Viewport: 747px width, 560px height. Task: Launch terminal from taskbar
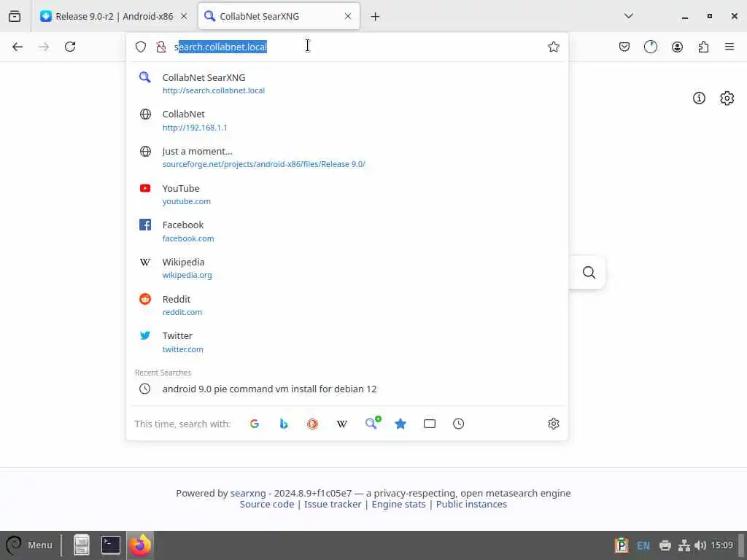pyautogui.click(x=111, y=545)
